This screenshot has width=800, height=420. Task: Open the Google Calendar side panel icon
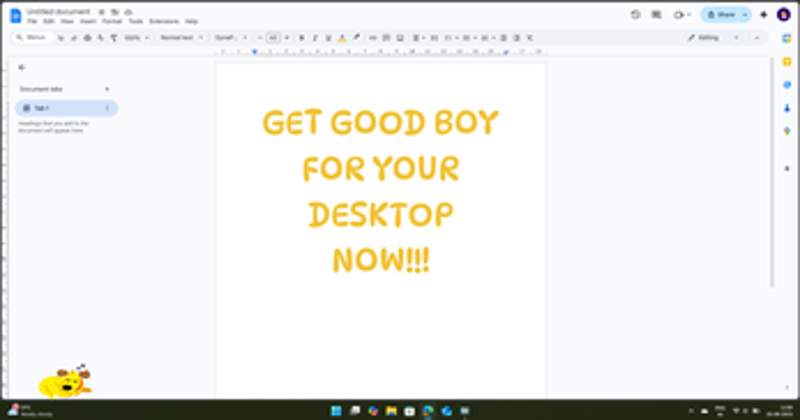pos(787,38)
